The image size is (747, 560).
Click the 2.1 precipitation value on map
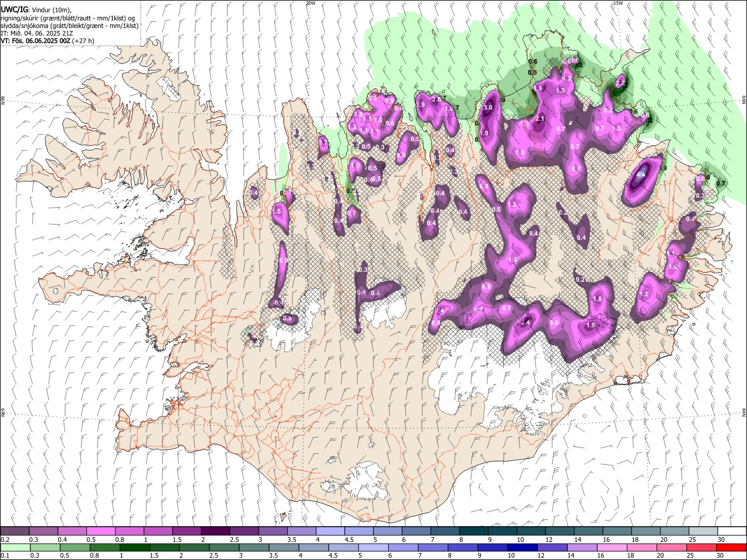point(540,119)
